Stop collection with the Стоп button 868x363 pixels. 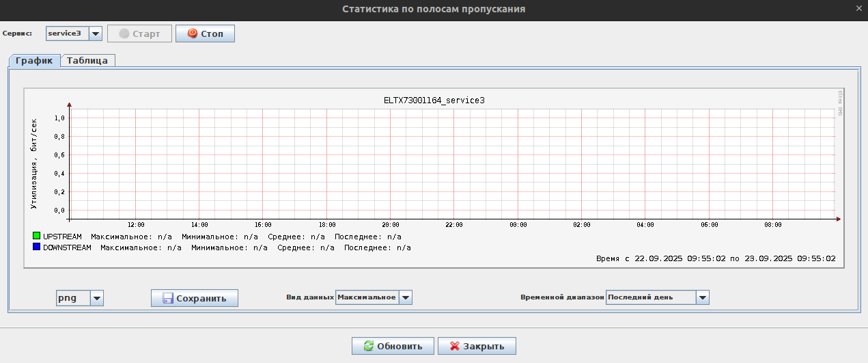205,33
